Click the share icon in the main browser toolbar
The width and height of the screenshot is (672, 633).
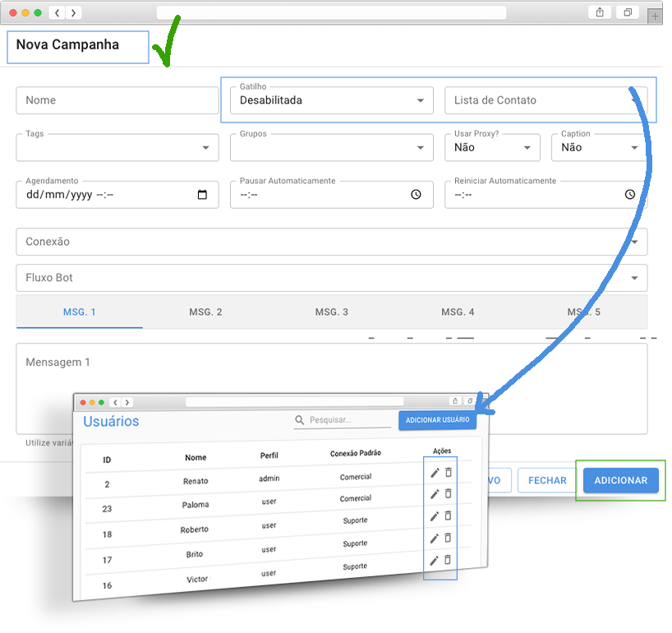tap(600, 12)
